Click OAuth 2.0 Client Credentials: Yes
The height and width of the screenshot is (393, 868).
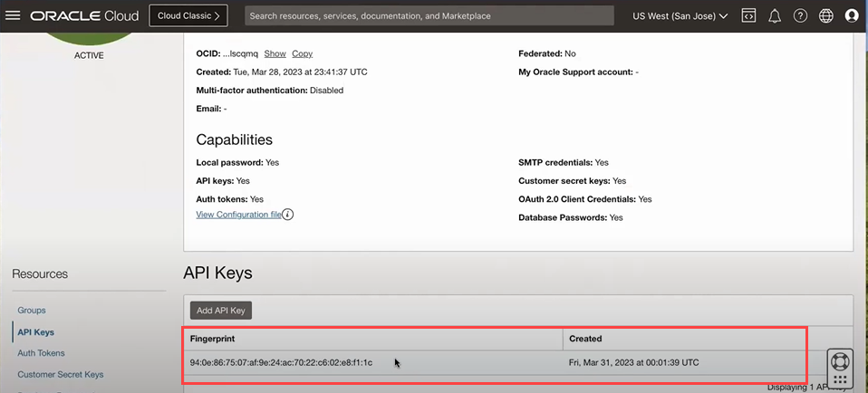[x=585, y=199]
